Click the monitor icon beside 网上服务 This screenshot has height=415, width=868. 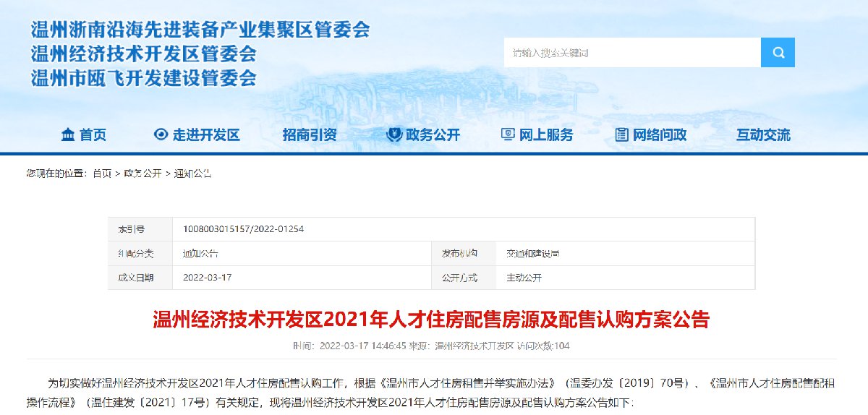(508, 134)
